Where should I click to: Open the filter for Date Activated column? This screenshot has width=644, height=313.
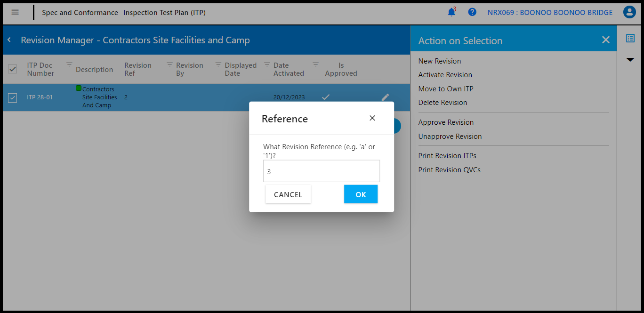pyautogui.click(x=315, y=64)
